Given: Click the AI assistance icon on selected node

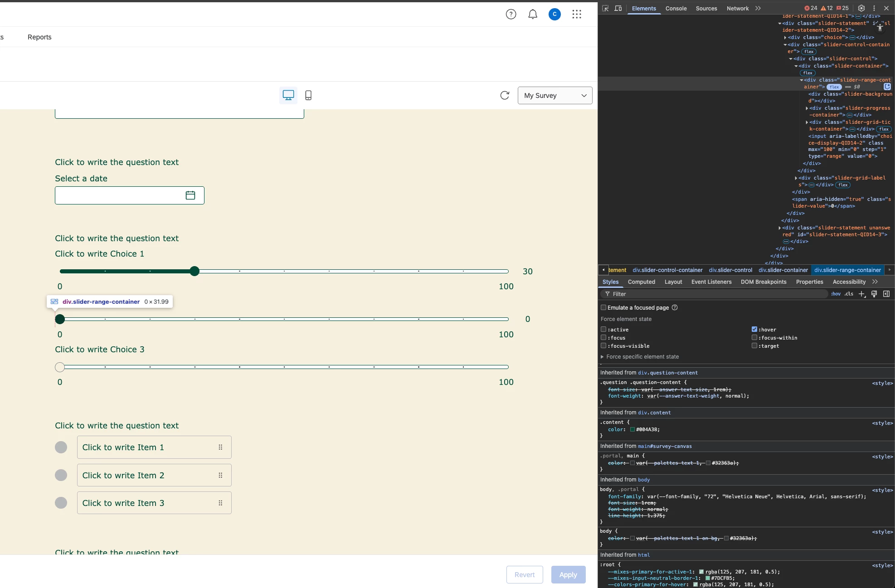Looking at the screenshot, I should 887,87.
